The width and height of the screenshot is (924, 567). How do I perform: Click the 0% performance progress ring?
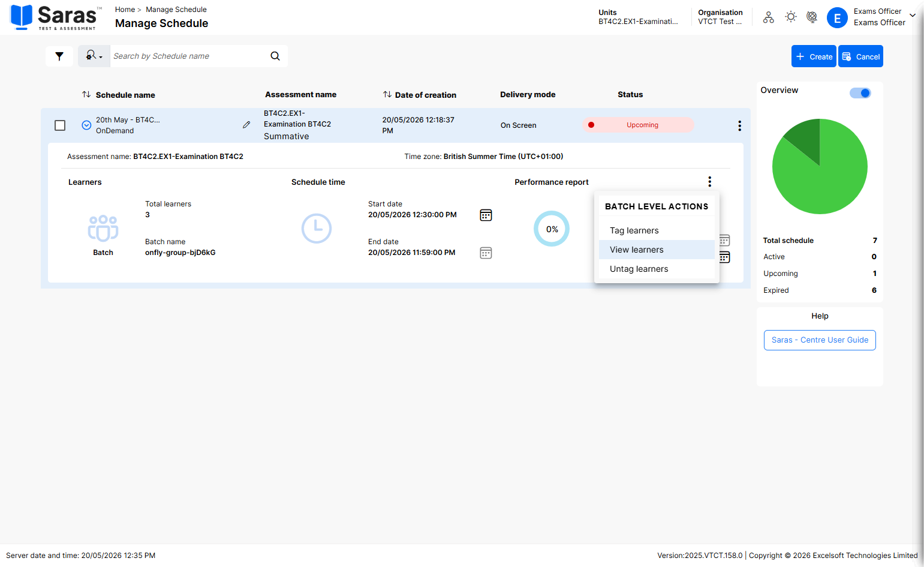click(x=552, y=229)
